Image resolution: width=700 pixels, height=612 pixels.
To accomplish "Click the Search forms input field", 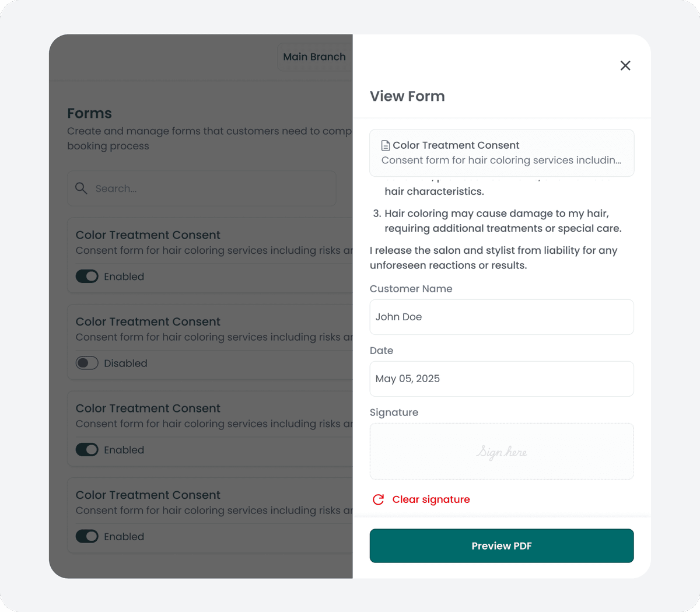I will point(201,188).
